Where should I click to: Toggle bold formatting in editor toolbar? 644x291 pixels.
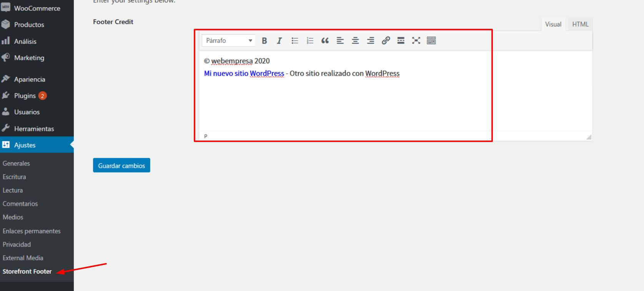(x=265, y=41)
